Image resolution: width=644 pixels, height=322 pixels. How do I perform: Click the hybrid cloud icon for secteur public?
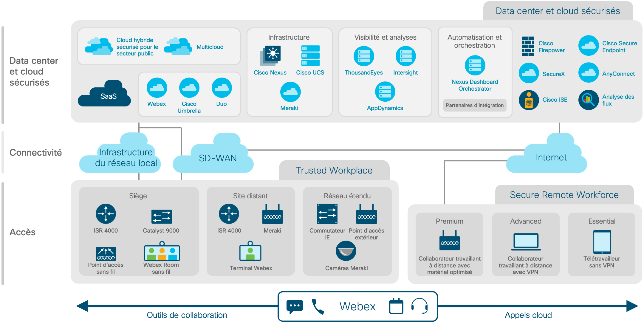[99, 47]
